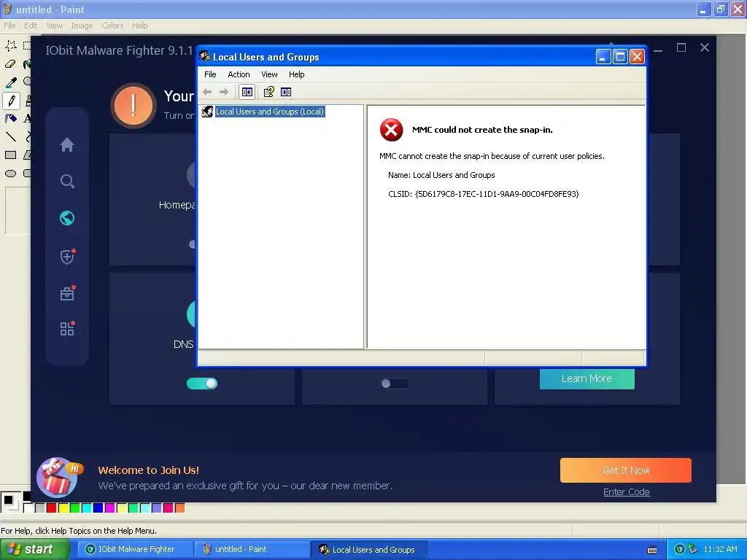Screen dimensions: 747x560
Task: Open Paint's Image menu
Action: [x=82, y=26]
